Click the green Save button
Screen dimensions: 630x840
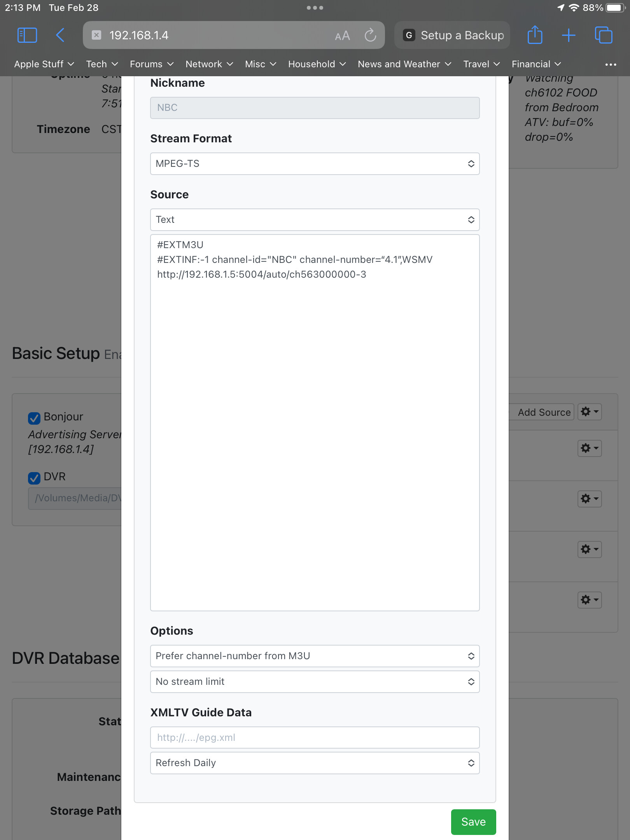473,822
